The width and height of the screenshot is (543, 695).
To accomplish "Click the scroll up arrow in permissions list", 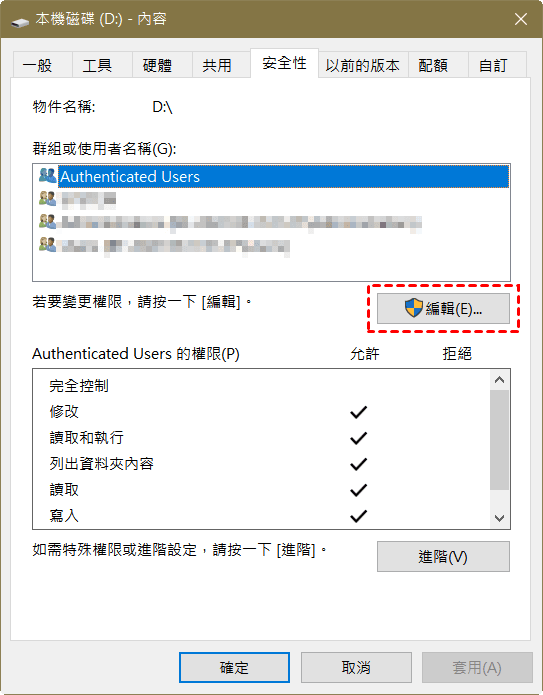I will (x=500, y=380).
